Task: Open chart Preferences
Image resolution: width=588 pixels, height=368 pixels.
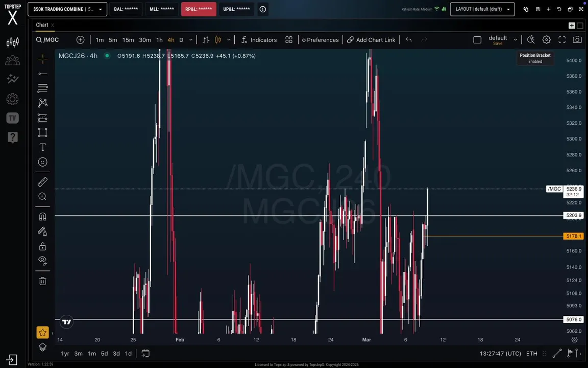Action: click(320, 40)
